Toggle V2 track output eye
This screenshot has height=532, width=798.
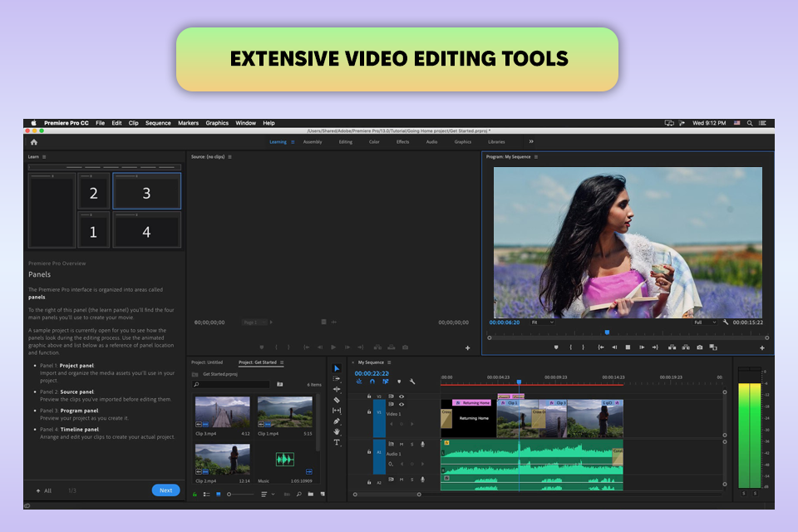click(x=401, y=396)
